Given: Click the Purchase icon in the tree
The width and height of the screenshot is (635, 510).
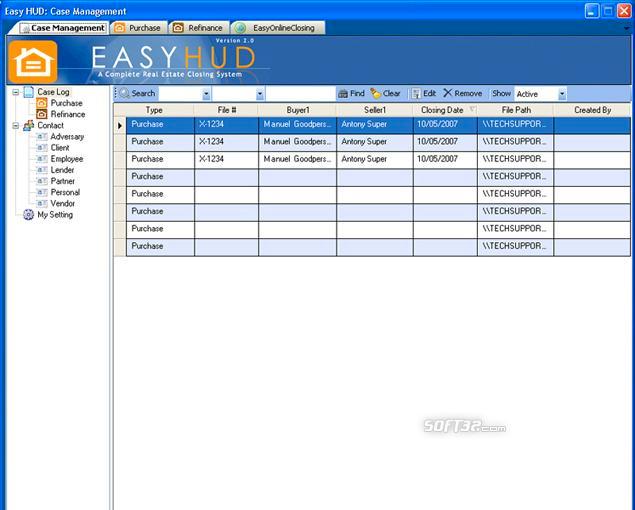Looking at the screenshot, I should [x=42, y=103].
